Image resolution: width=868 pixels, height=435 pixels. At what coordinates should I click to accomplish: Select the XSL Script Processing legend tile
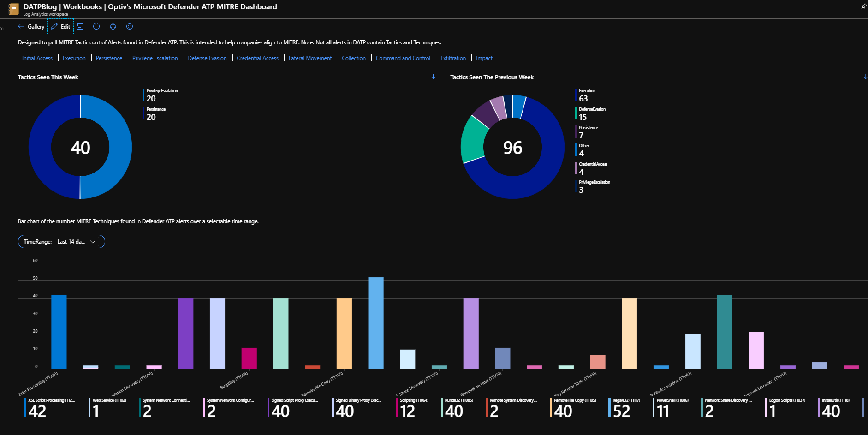coord(51,408)
